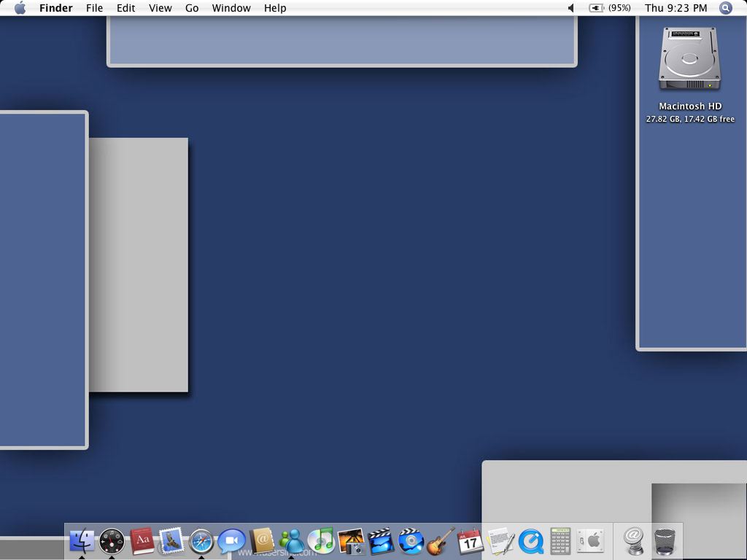
Task: Open QuickTime Player in the Dock
Action: [531, 542]
